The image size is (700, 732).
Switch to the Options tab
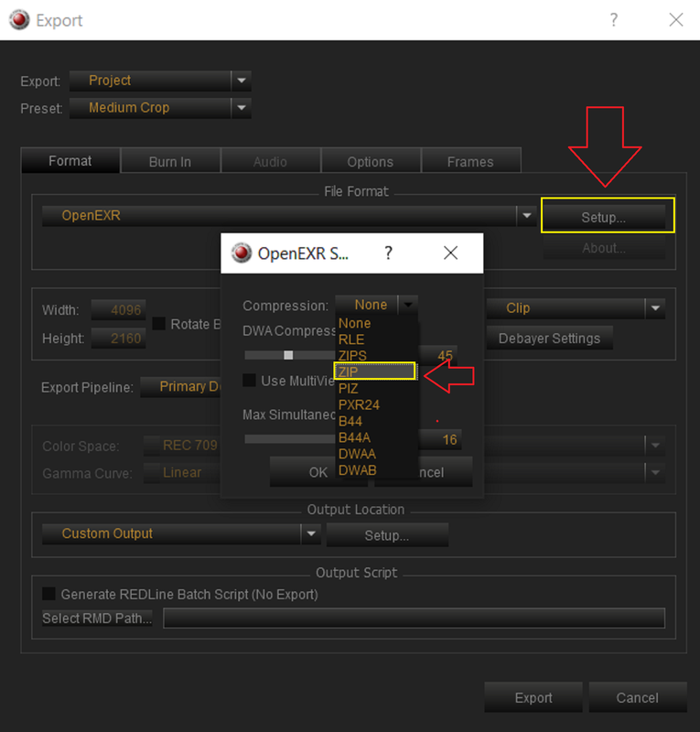point(370,162)
